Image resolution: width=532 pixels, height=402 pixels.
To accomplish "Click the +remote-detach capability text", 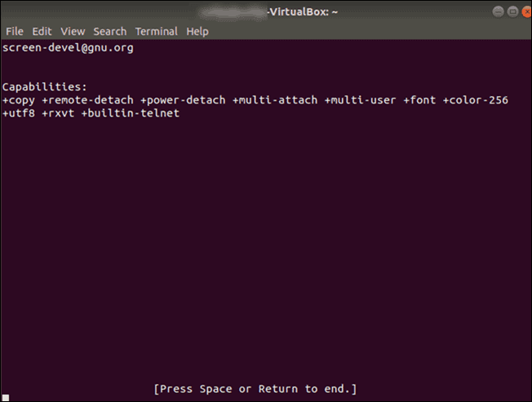I will click(88, 100).
